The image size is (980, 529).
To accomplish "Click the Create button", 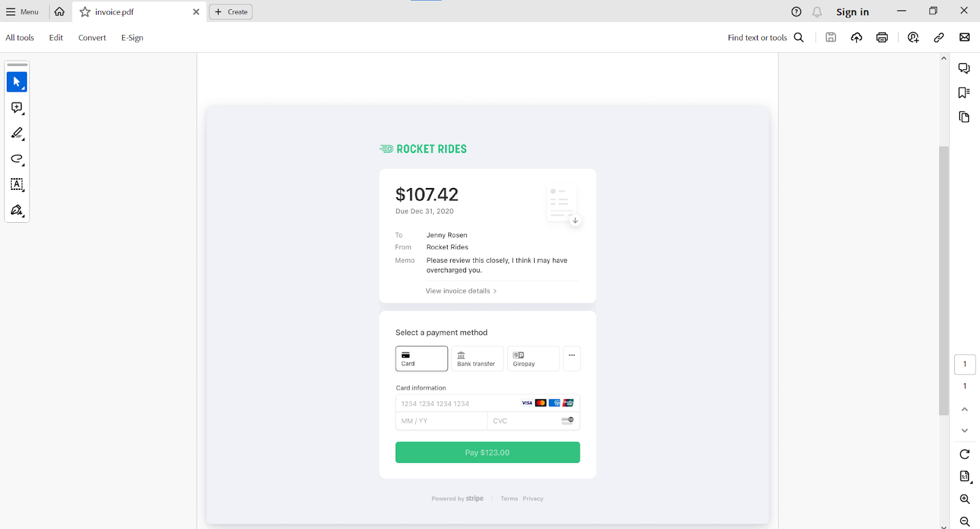I will (x=231, y=12).
